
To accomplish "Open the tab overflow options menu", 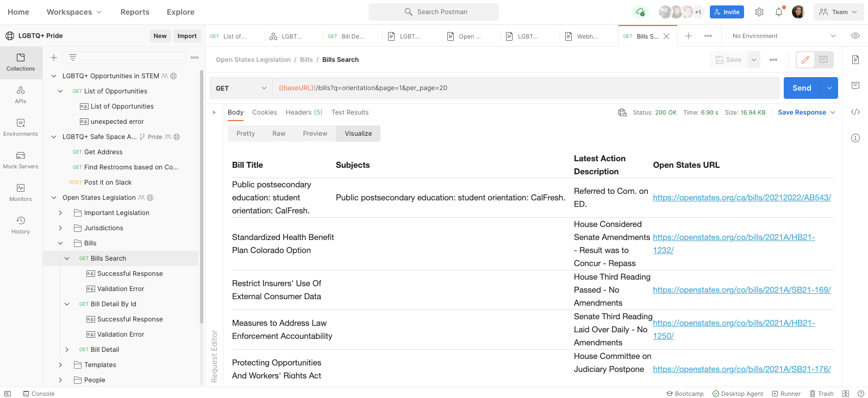I will (x=708, y=36).
